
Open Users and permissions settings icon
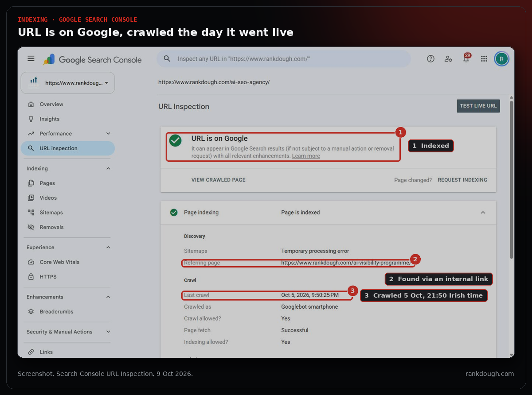(x=448, y=59)
